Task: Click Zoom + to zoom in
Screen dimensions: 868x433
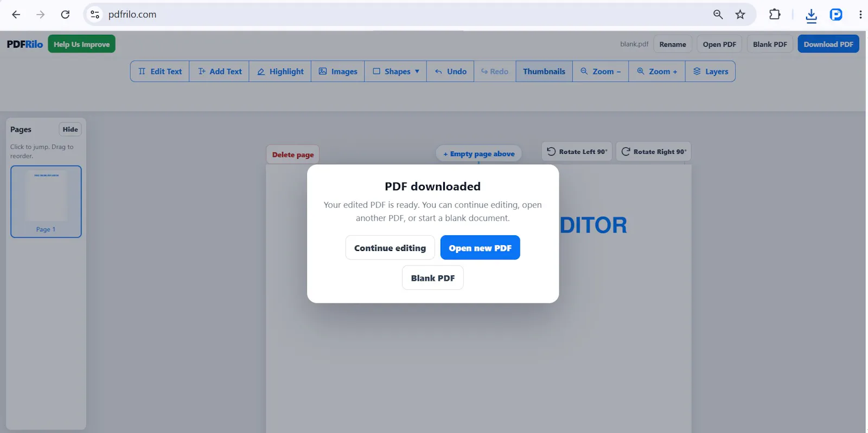Action: tap(657, 72)
